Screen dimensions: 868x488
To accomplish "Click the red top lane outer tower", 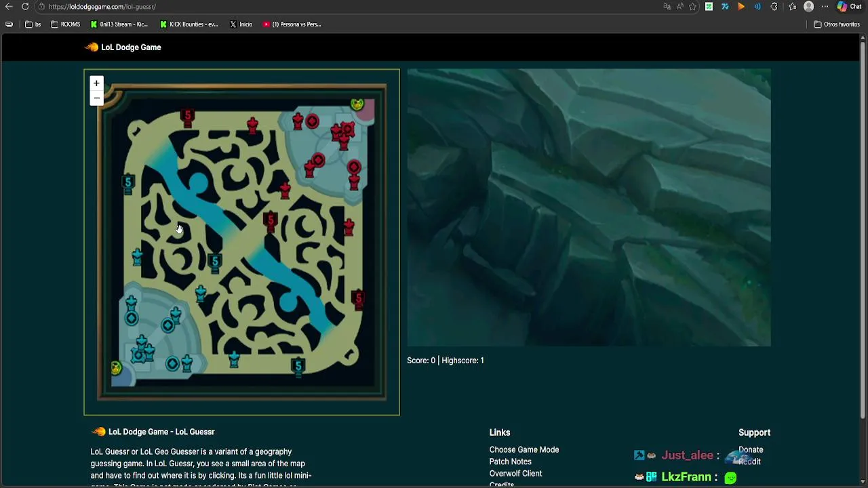I will [x=187, y=117].
